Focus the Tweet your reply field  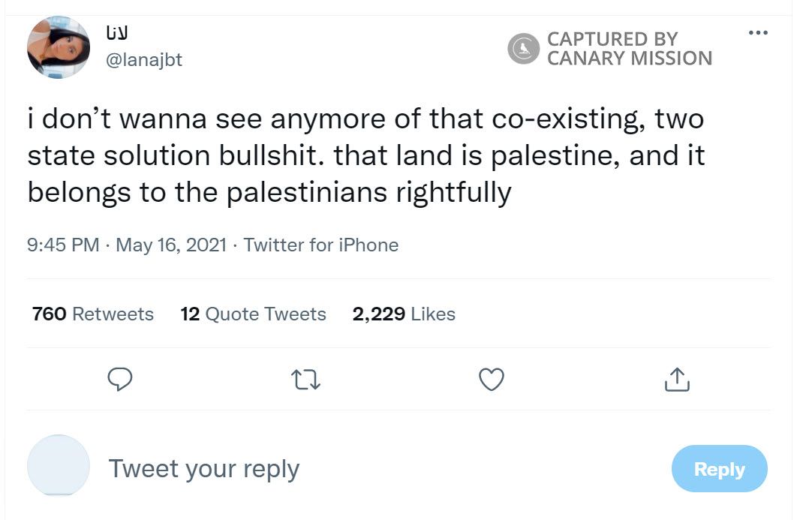click(x=204, y=468)
